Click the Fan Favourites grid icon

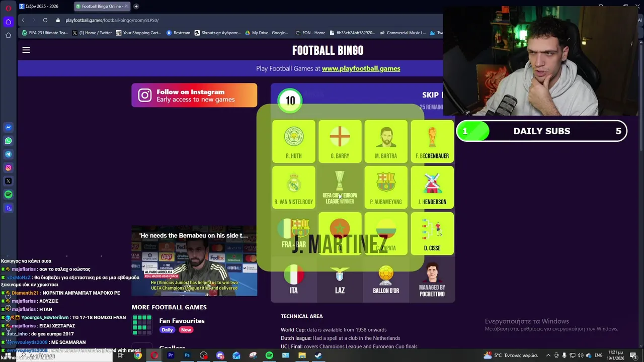coord(142,325)
